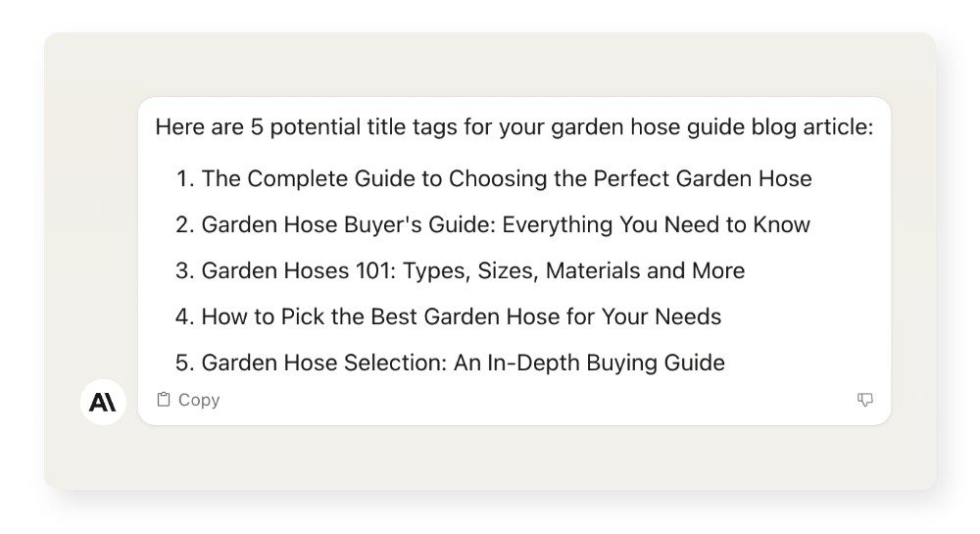The image size is (980, 534).
Task: Click the intro sentence about 5 title tags
Action: [x=514, y=127]
